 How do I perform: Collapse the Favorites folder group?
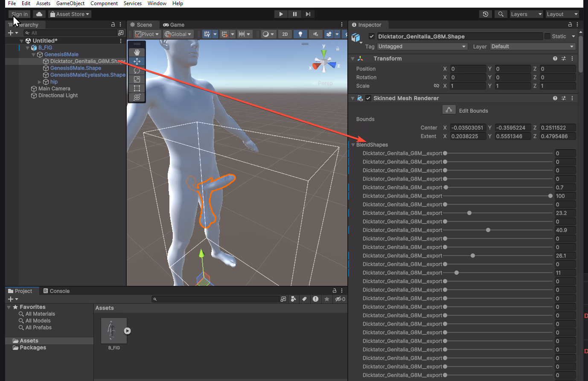coord(9,307)
